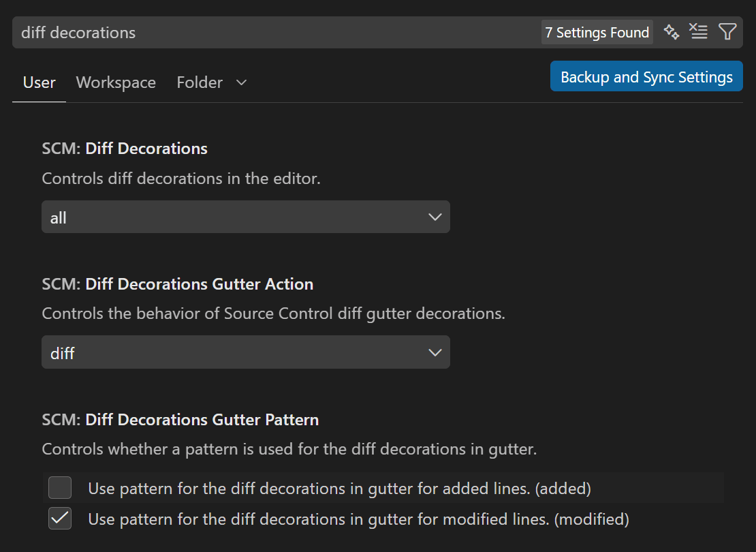Open the filter options funnel icon
Image resolution: width=756 pixels, height=552 pixels.
(x=728, y=31)
